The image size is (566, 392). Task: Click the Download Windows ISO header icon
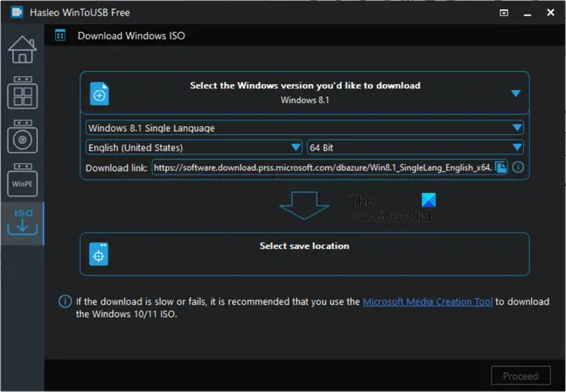61,36
